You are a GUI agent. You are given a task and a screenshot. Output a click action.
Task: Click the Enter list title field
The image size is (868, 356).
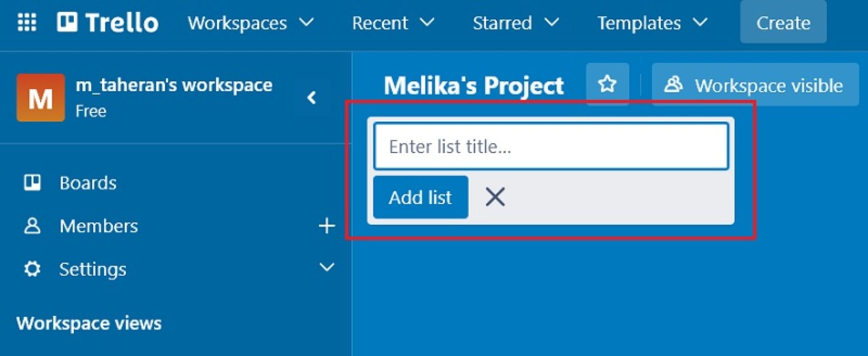click(x=551, y=147)
